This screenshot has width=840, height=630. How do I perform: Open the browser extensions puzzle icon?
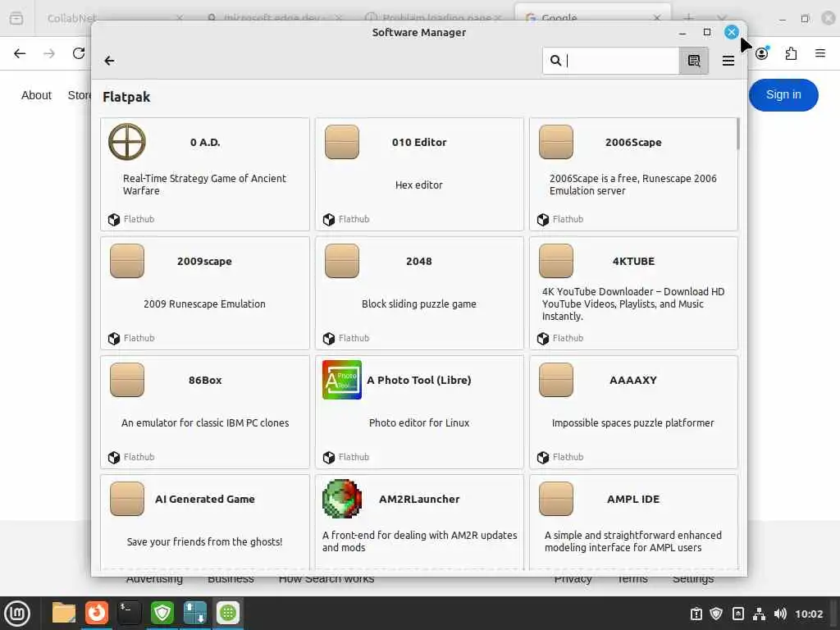coord(791,53)
